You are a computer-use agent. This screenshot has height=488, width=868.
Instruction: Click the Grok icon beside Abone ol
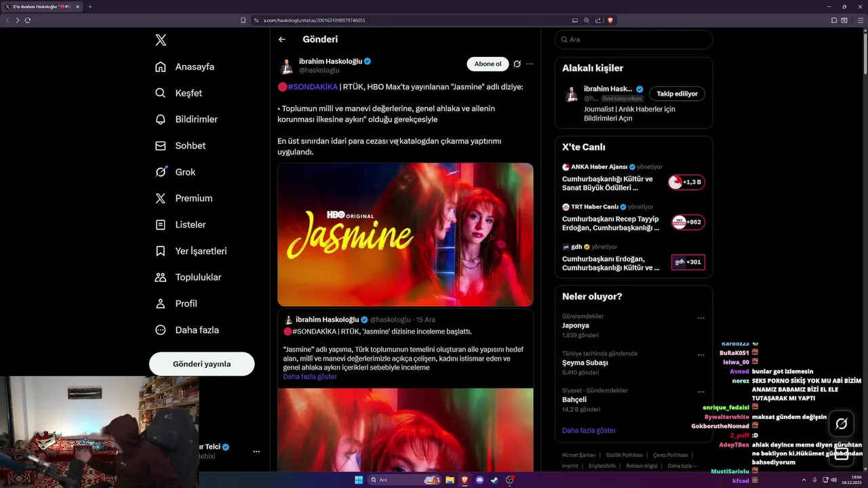click(x=517, y=64)
